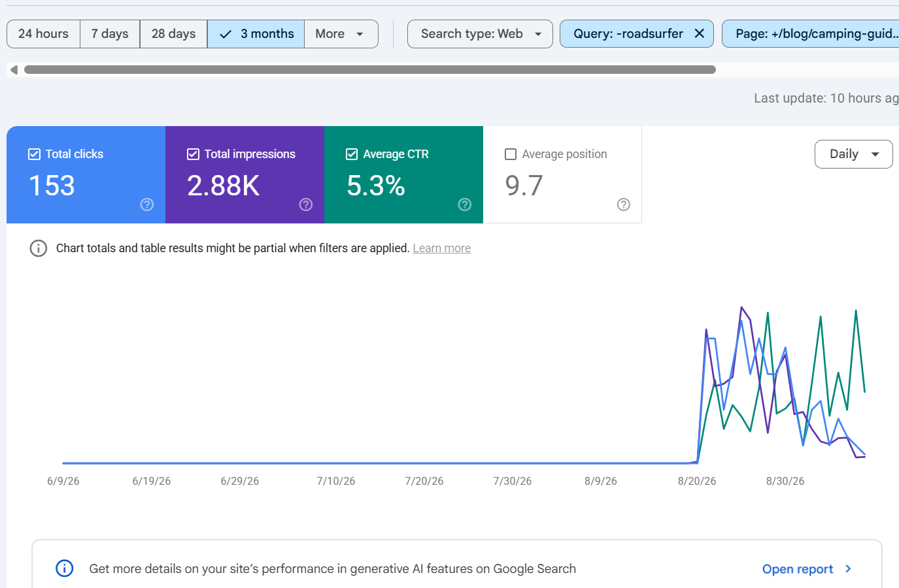Open the Daily granularity dropdown
Screen dimensions: 899x588
point(853,154)
